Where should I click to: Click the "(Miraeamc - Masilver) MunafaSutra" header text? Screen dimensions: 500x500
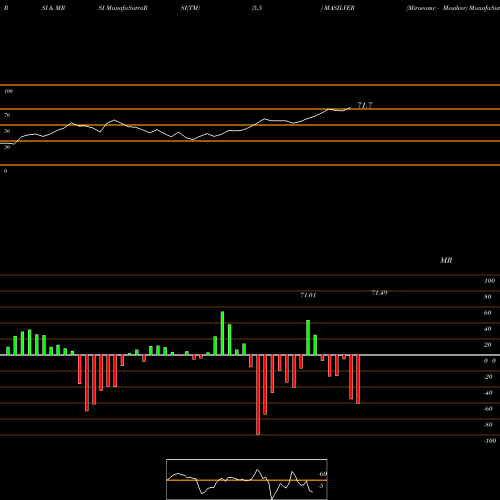click(453, 8)
